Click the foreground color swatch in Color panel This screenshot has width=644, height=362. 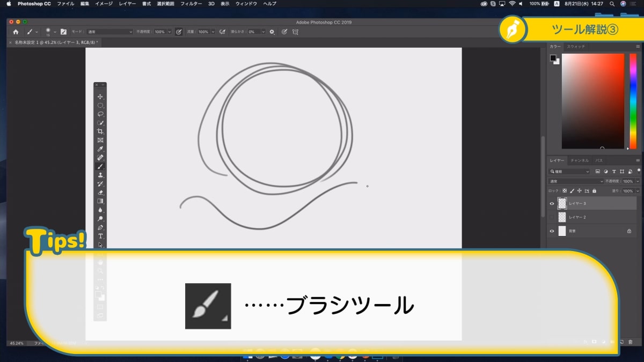(553, 58)
